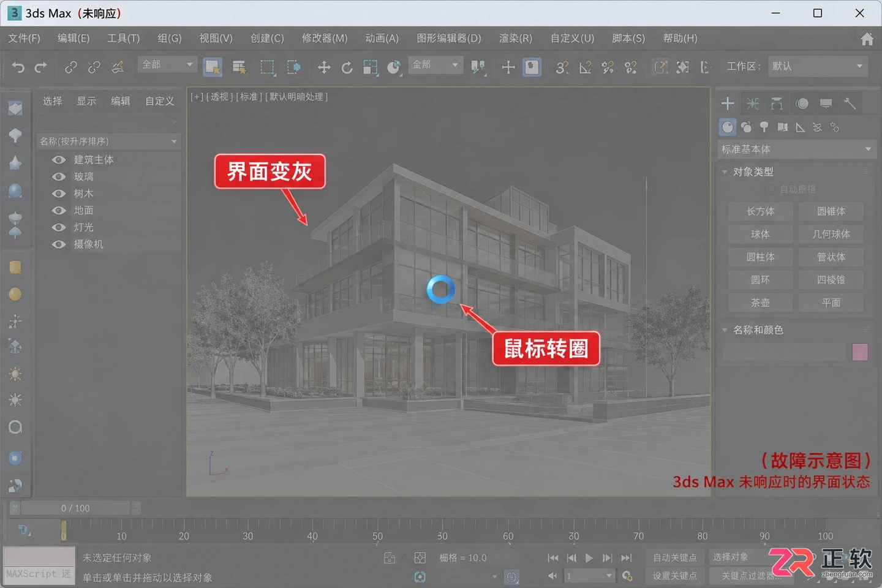The height and width of the screenshot is (588, 882).
Task: Open the Utilities wrench panel tab
Action: pos(850,104)
